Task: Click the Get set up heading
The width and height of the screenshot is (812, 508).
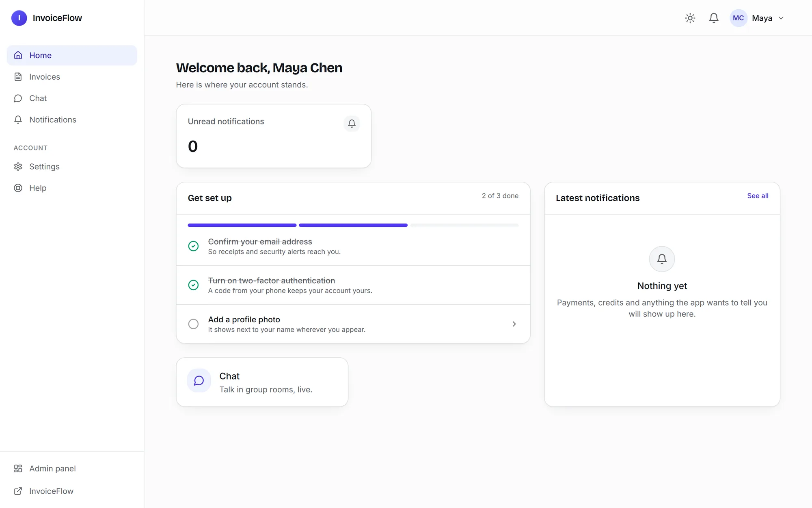Action: tap(209, 198)
